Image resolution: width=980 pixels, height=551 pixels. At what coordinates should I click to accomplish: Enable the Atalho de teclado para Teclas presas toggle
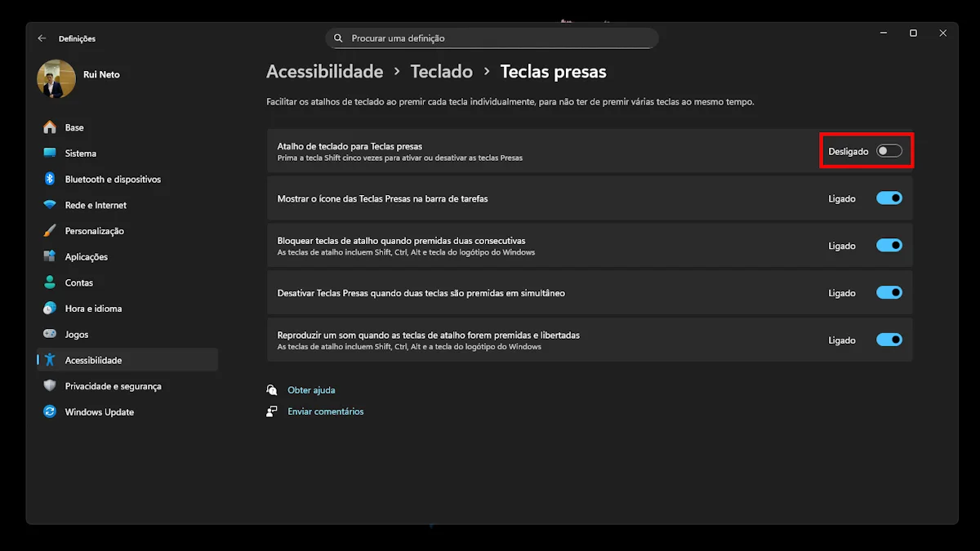(889, 151)
